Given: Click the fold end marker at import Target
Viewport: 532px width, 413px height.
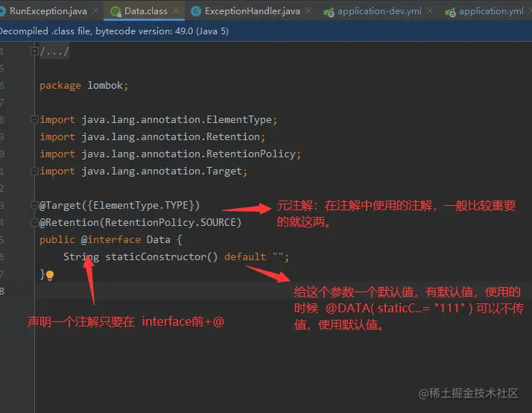Looking at the screenshot, I should pos(34,171).
